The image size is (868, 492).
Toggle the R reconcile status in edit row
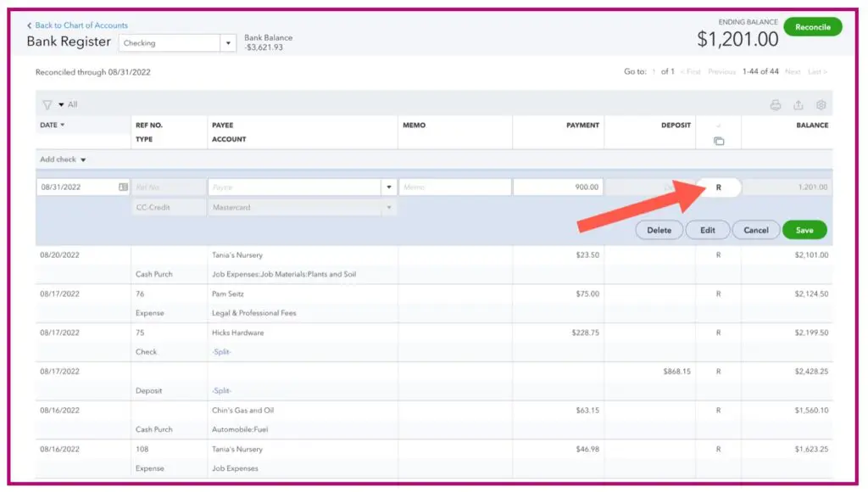(x=719, y=187)
